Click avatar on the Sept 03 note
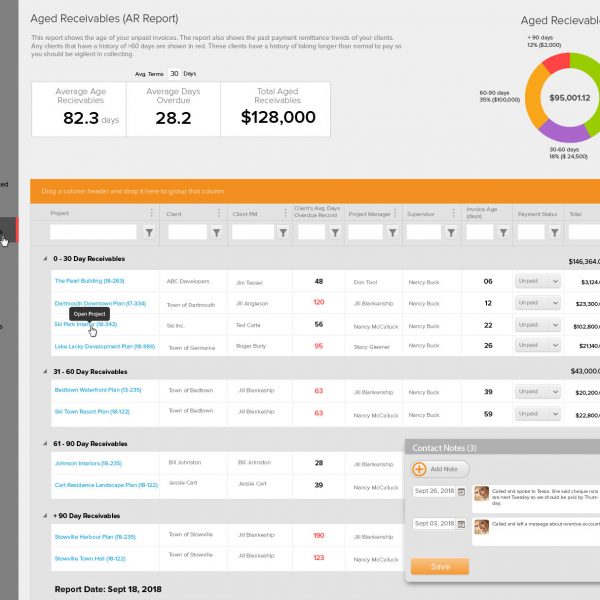The width and height of the screenshot is (600, 600). pos(482,527)
